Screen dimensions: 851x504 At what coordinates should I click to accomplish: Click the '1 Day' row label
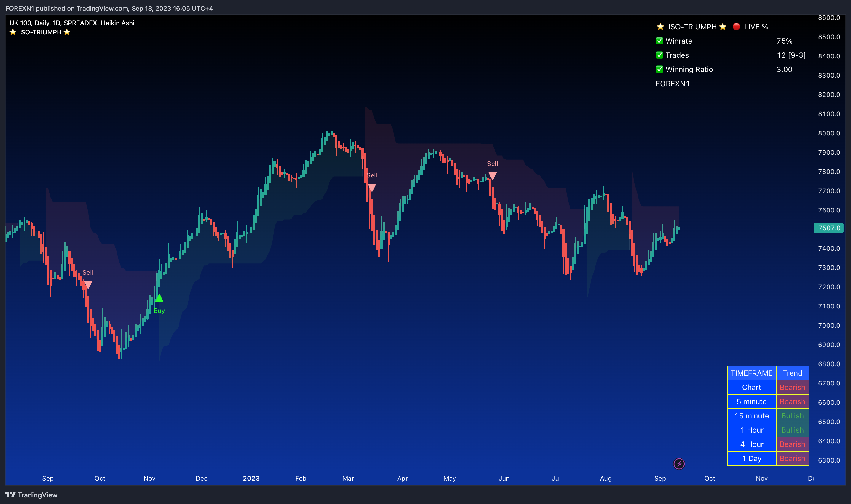[x=751, y=458]
